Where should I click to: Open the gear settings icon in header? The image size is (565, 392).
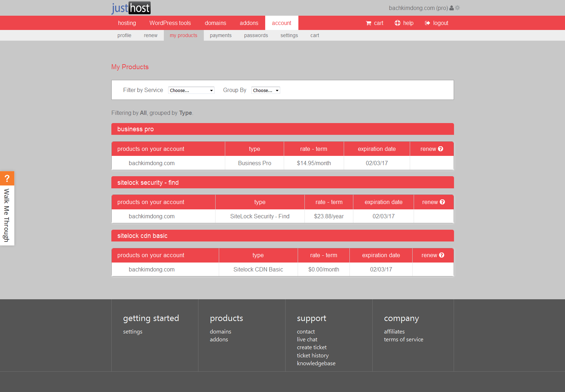coord(458,8)
